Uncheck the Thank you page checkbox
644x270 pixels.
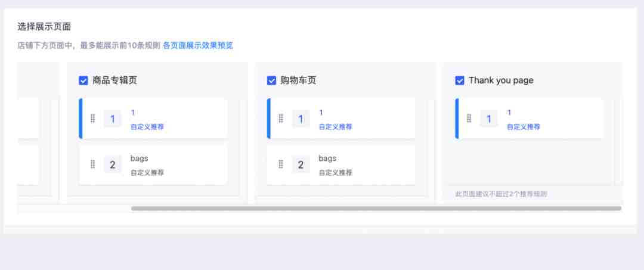[x=460, y=80]
